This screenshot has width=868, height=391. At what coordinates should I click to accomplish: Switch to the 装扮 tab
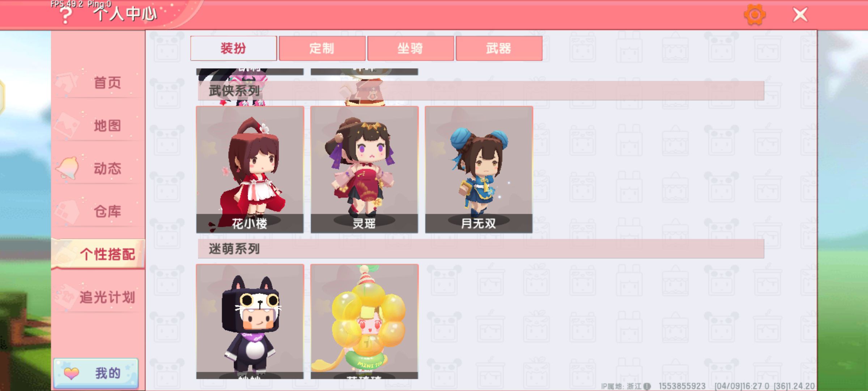coord(234,48)
